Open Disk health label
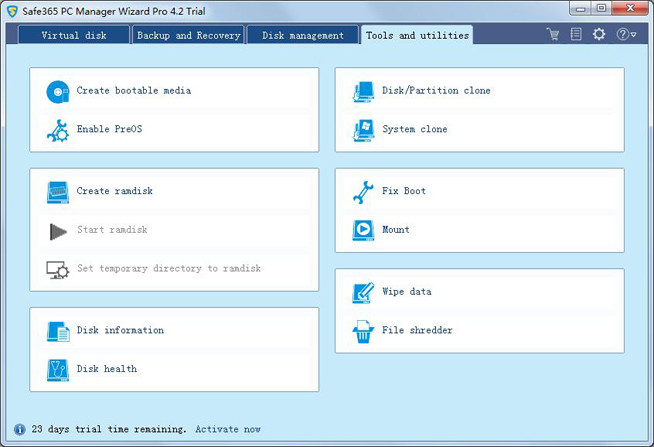The width and height of the screenshot is (654, 447). point(107,369)
